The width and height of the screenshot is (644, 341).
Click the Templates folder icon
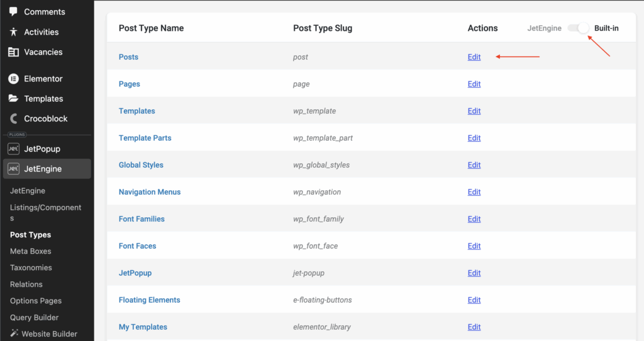tap(14, 99)
